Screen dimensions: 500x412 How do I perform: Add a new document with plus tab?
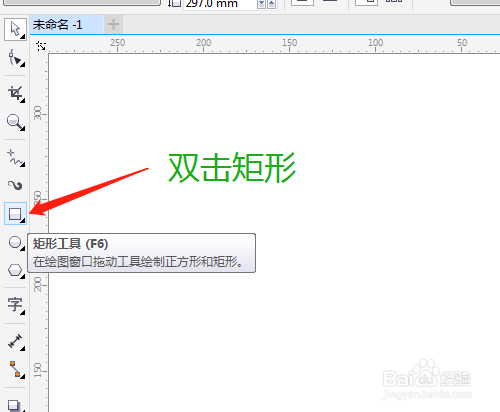pyautogui.click(x=113, y=24)
